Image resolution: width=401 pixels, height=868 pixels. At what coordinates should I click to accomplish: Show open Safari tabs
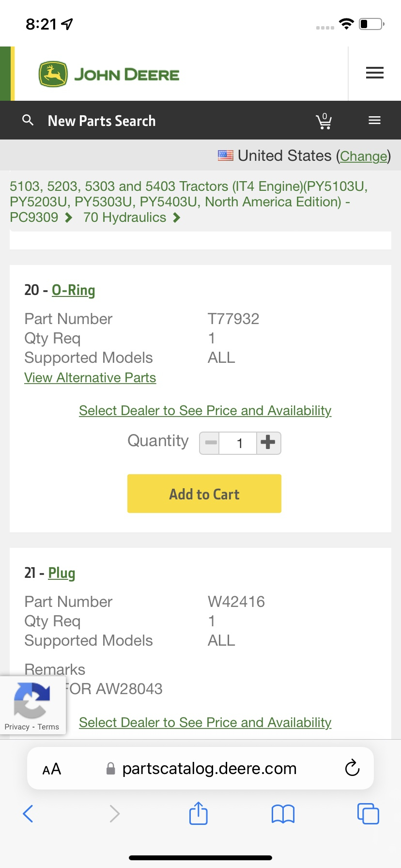click(x=368, y=814)
